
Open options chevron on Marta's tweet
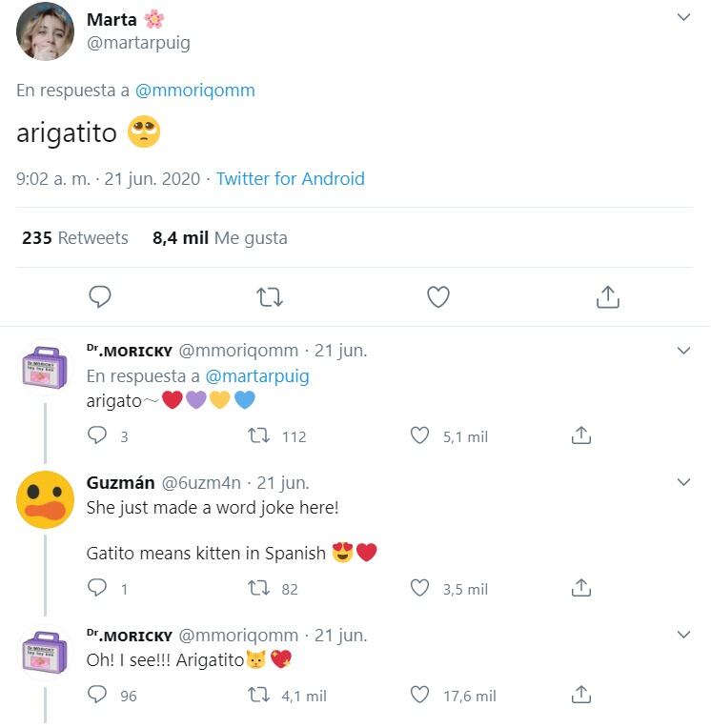click(683, 18)
